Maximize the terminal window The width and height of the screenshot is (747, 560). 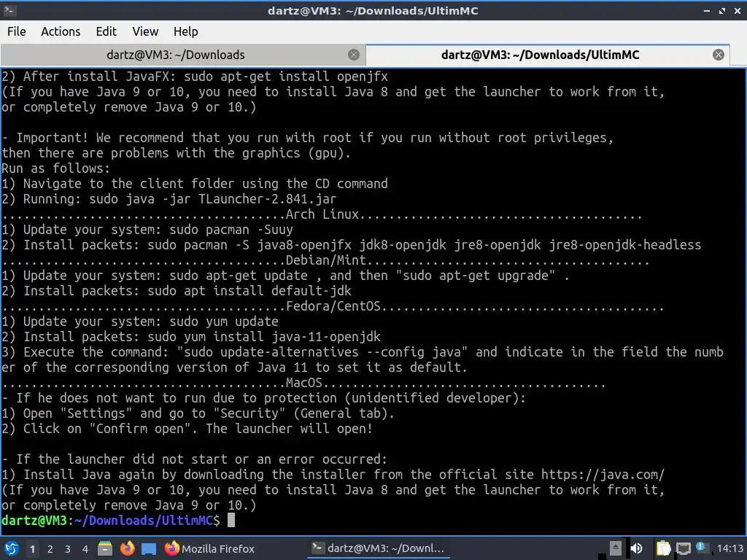tap(722, 10)
